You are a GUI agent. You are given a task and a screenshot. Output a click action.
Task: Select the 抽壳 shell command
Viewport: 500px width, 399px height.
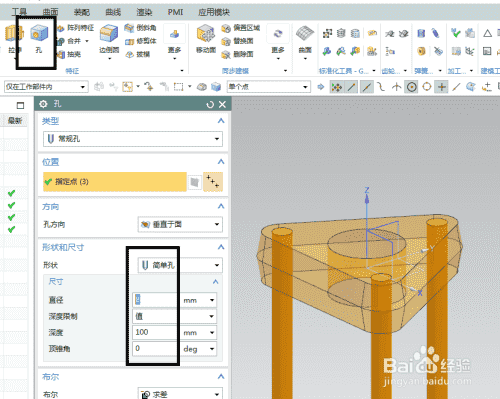69,54
